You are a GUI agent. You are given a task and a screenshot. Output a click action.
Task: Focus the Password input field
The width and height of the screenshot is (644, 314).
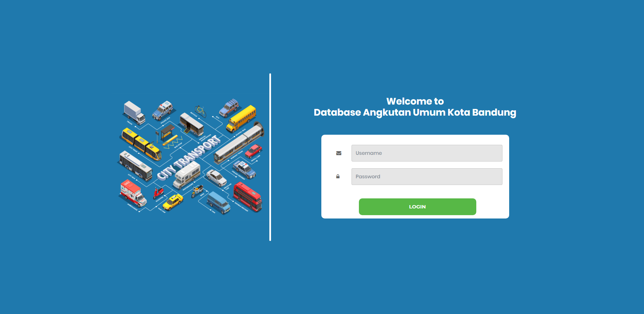pyautogui.click(x=427, y=177)
